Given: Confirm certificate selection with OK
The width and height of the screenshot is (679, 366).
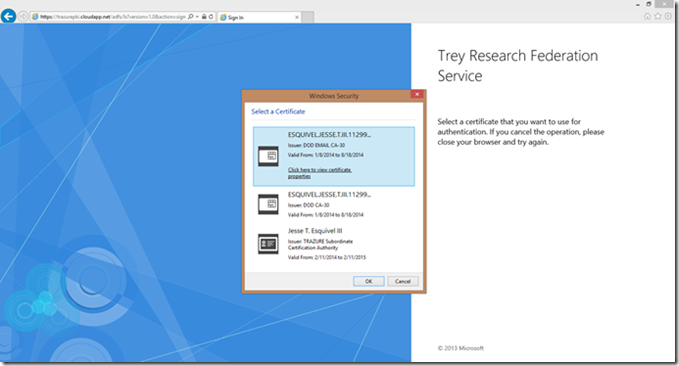Looking at the screenshot, I should pyautogui.click(x=369, y=281).
